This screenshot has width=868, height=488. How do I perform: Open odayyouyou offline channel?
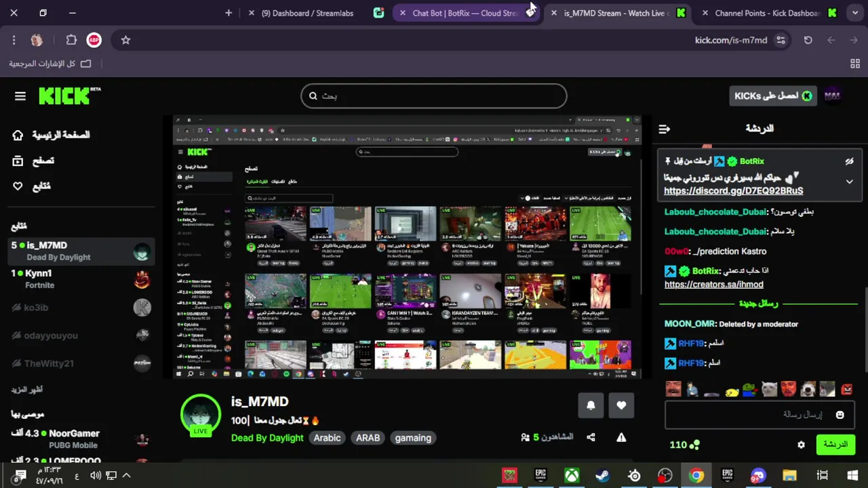(81, 335)
